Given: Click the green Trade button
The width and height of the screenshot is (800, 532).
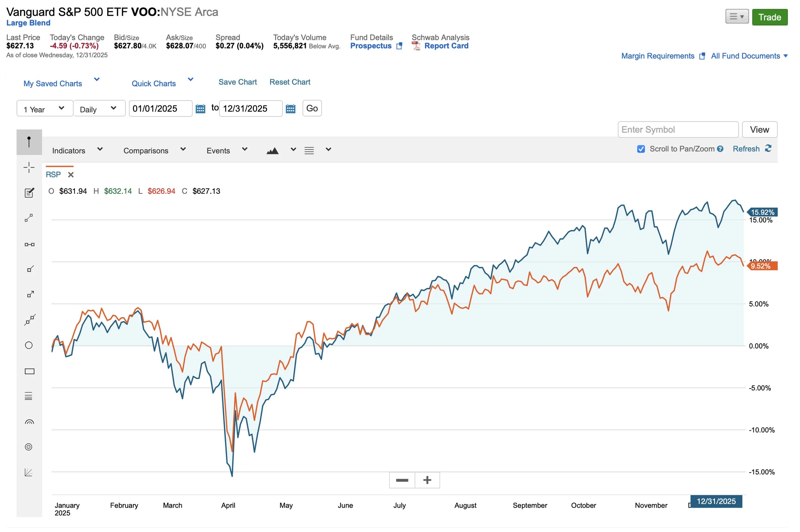Looking at the screenshot, I should (769, 17).
